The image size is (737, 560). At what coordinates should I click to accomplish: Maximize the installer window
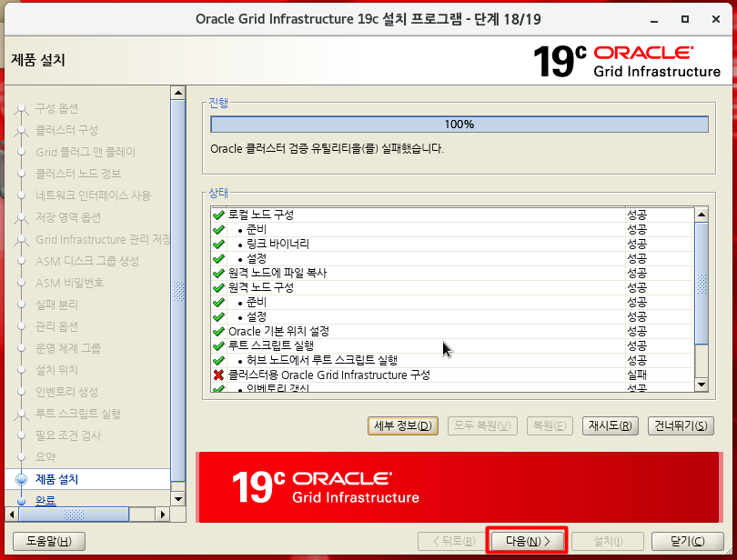pos(685,19)
